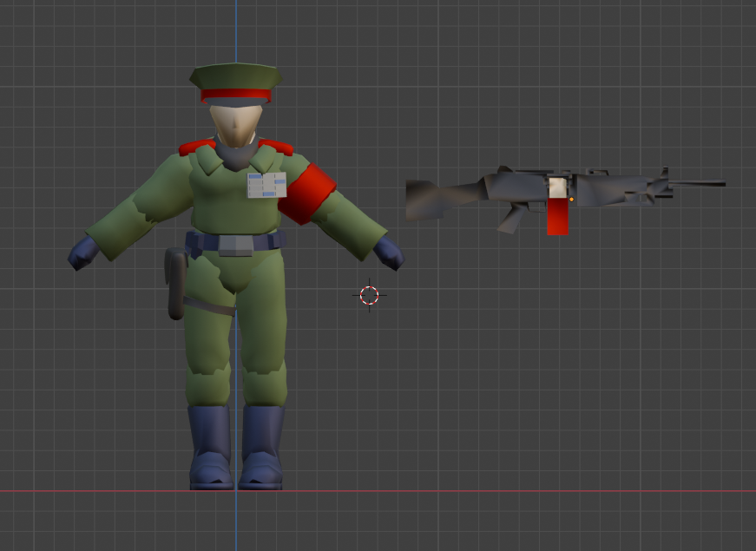Click the 3D cursor crosshair
756x551 pixels.
[370, 295]
